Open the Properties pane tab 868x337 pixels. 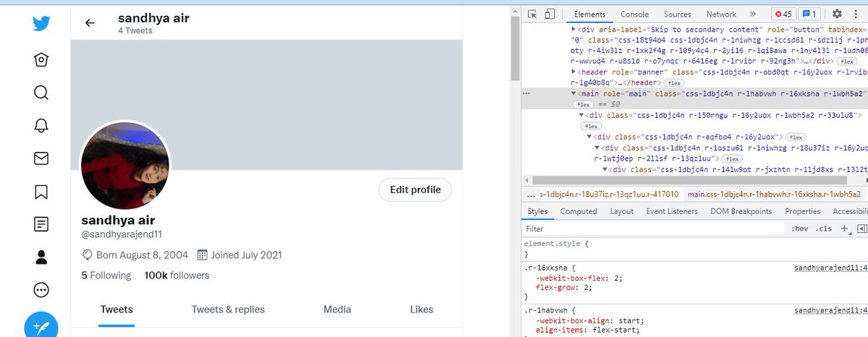pos(803,211)
